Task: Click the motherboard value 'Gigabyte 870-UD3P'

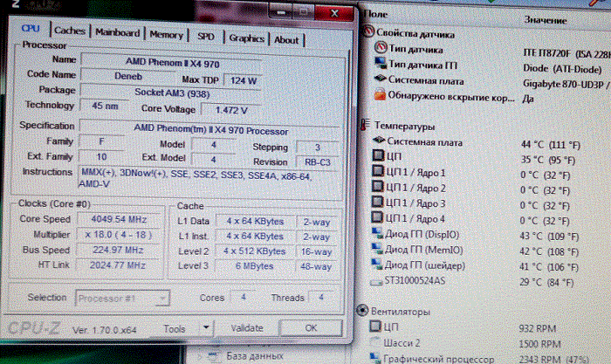Action: click(564, 84)
